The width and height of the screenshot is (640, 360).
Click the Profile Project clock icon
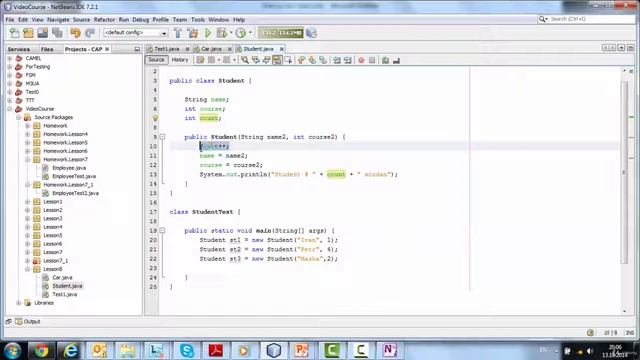[x=241, y=33]
